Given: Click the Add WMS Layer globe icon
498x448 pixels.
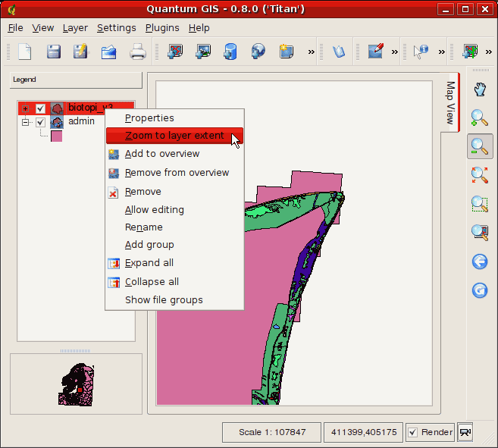Looking at the screenshot, I should pyautogui.click(x=258, y=52).
